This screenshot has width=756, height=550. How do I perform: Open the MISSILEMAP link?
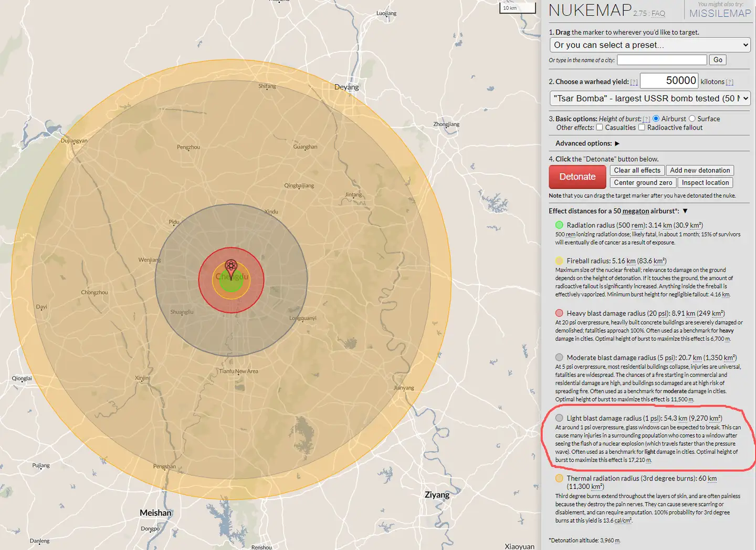(720, 14)
